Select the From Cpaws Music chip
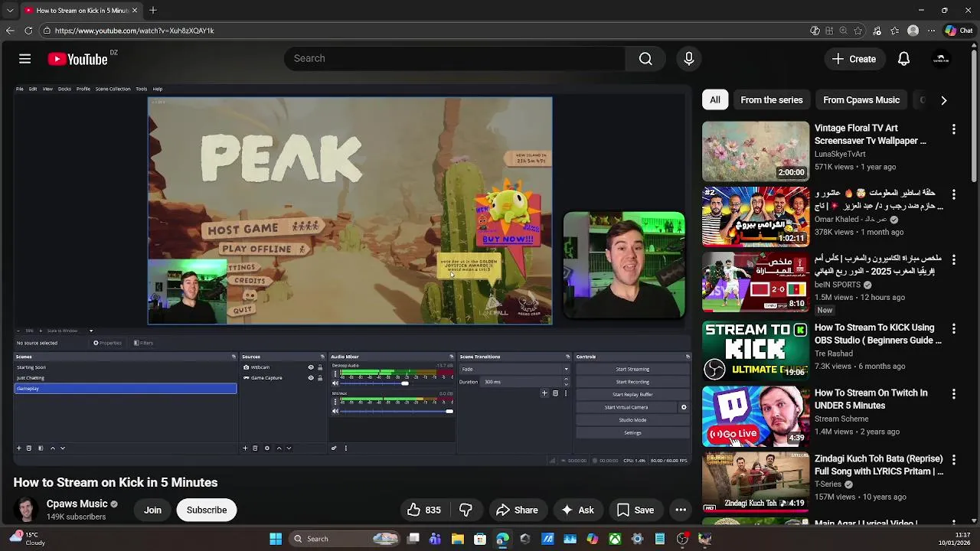980x551 pixels. 861,100
